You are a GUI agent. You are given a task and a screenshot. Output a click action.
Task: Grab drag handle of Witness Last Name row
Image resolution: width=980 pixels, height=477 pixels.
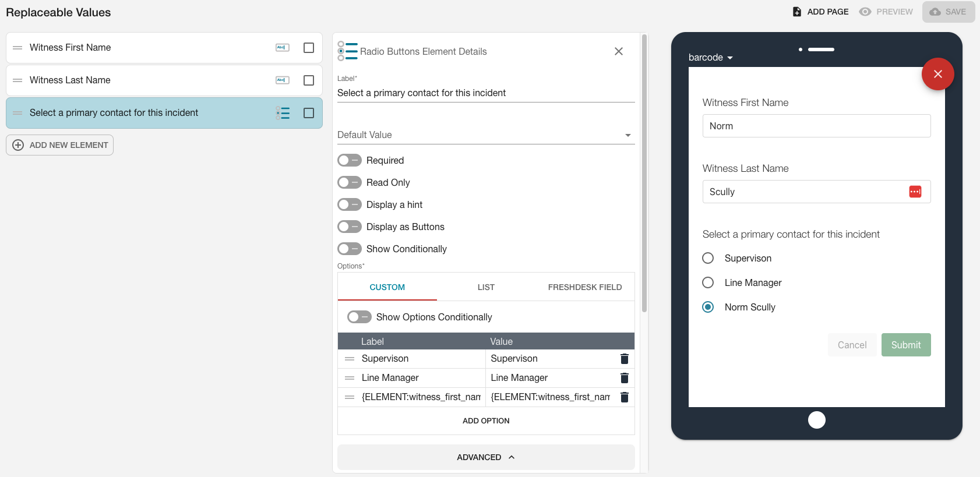(17, 80)
